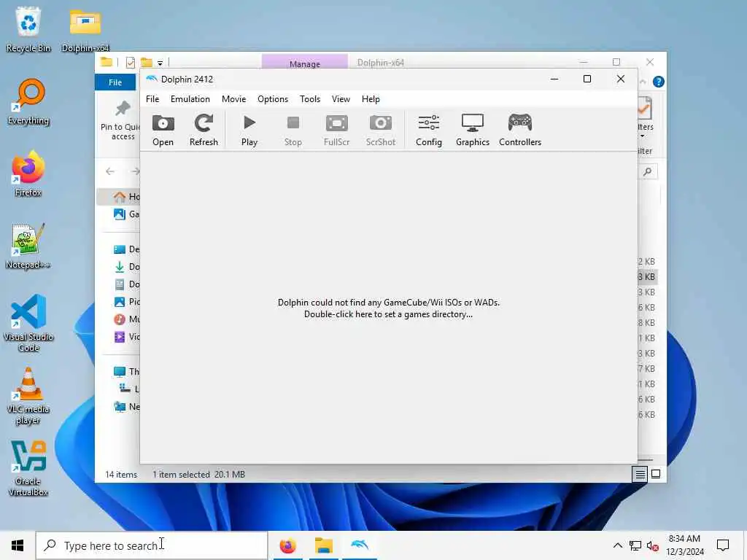Switch Explorer to details view icon
Screen dimensions: 747x560
tap(640, 474)
